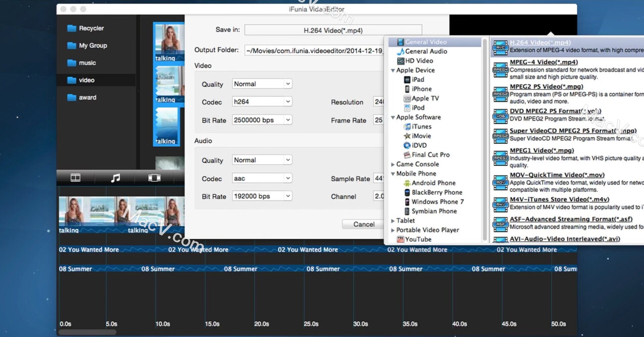Image resolution: width=644 pixels, height=337 pixels.
Task: Select H.264 Video(*.mp4) format link
Action: (x=540, y=43)
